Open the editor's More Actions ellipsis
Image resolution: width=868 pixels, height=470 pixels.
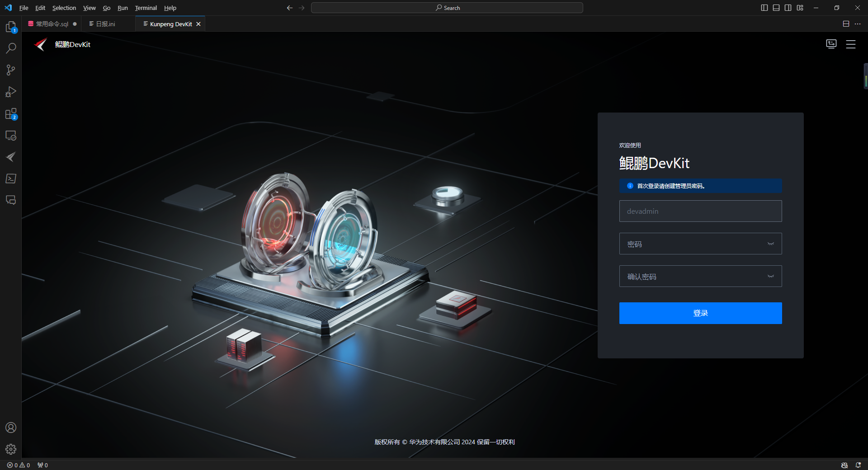[x=858, y=24]
